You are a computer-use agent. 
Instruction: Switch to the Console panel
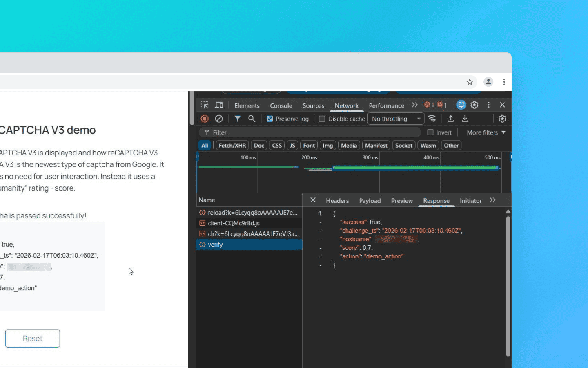[x=281, y=105]
